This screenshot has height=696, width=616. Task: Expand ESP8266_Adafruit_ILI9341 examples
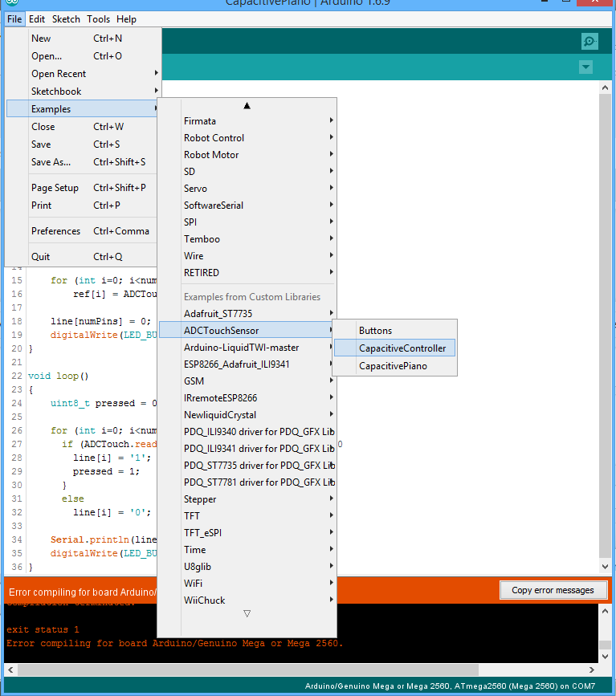click(x=247, y=364)
